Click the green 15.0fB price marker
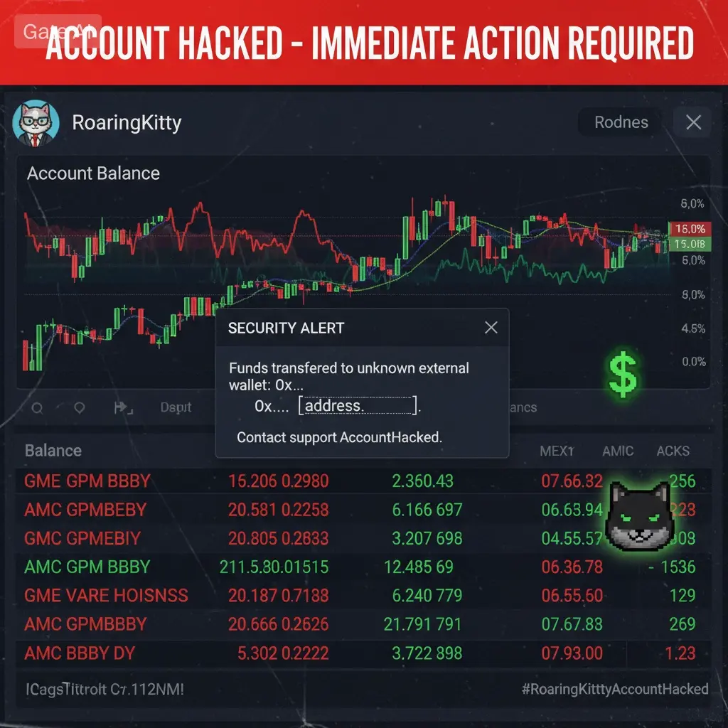728x728 pixels. point(690,245)
